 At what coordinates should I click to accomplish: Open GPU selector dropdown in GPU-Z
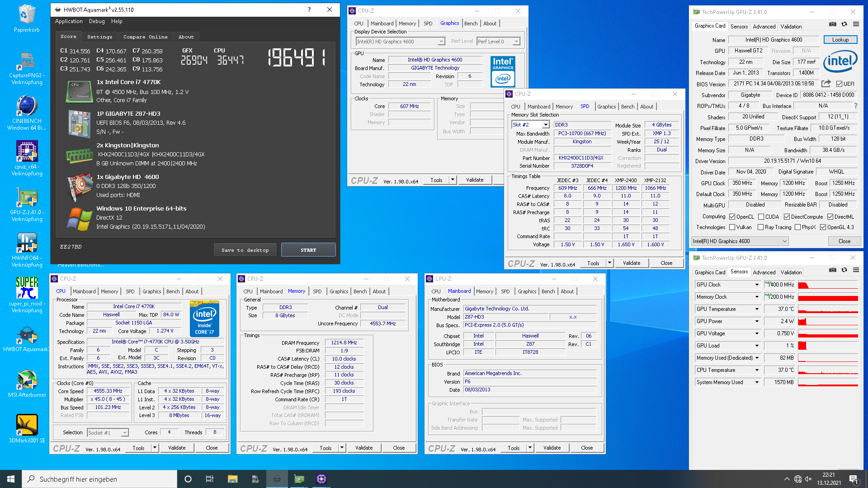(x=740, y=241)
